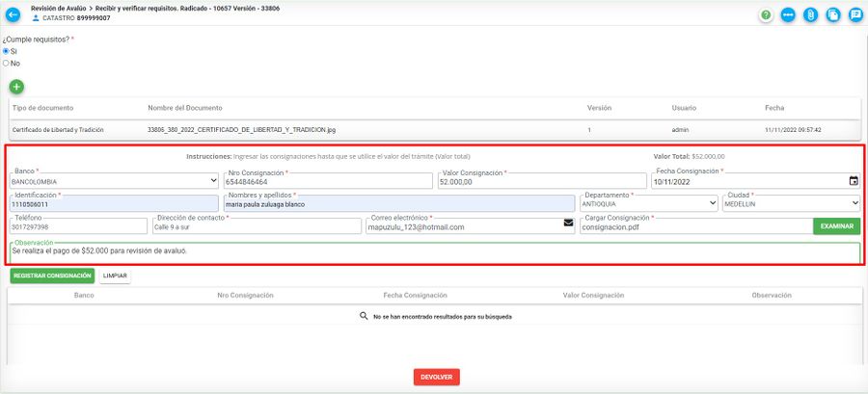Open the Banco dropdown showing BANCOLOMBIA
The height and width of the screenshot is (394, 868).
114,181
